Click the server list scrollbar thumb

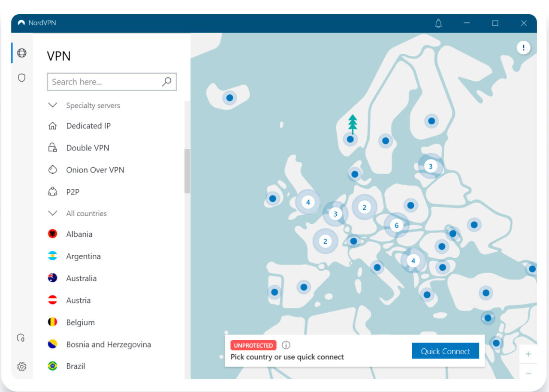click(x=187, y=171)
